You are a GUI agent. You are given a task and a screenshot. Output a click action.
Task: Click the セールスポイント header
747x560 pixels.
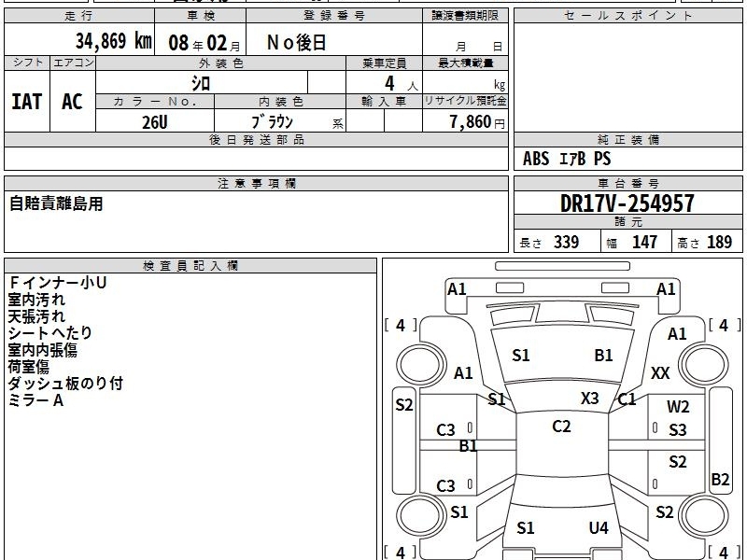coord(627,15)
